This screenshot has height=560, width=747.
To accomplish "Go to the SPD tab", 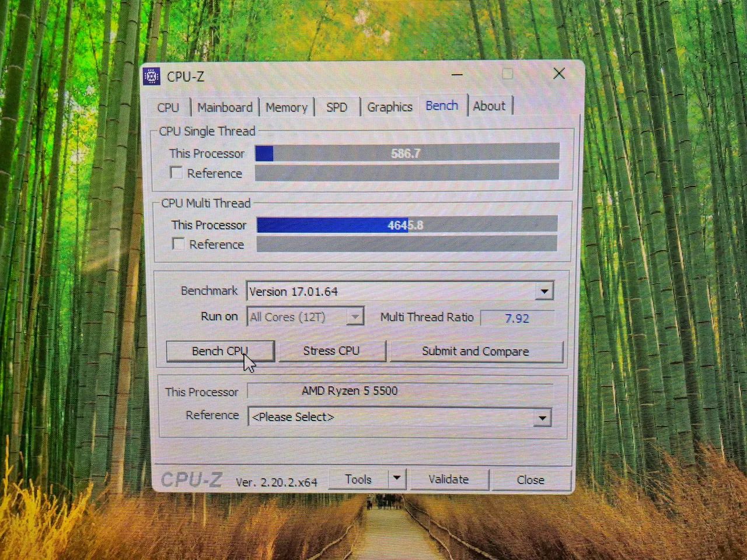I will click(x=337, y=107).
